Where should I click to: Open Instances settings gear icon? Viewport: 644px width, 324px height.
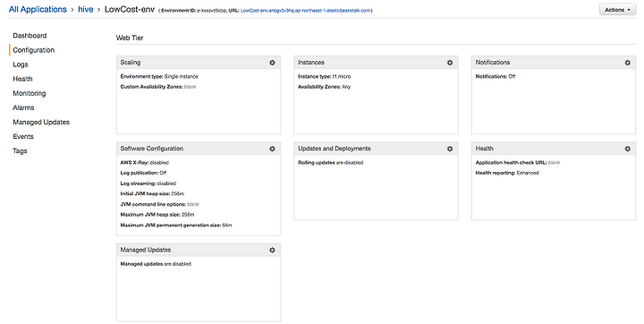[x=450, y=63]
